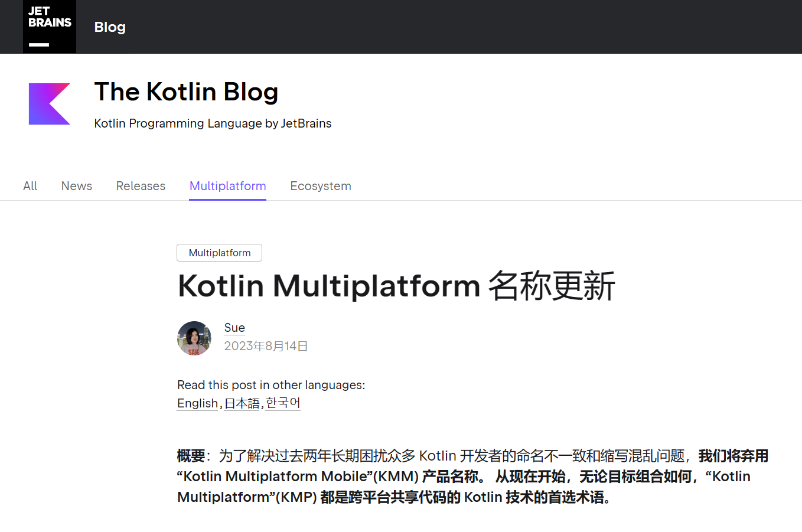
Task: Open the Releases tab
Action: [141, 185]
